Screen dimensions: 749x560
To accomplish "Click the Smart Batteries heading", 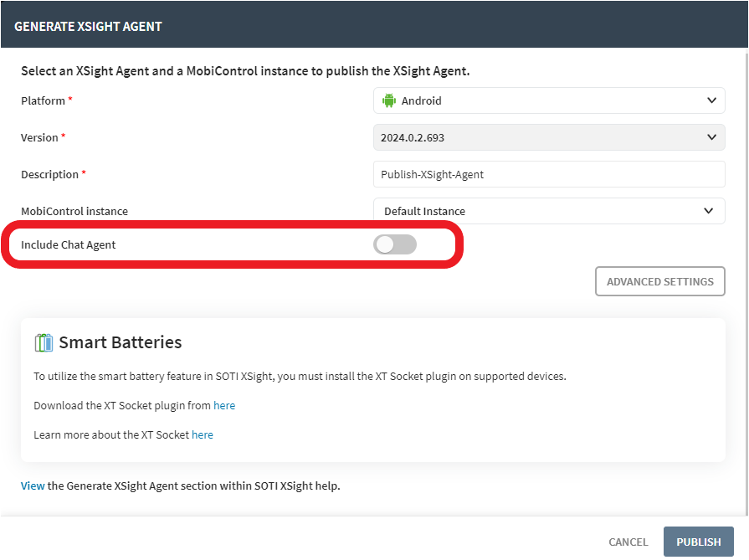I will tap(121, 342).
